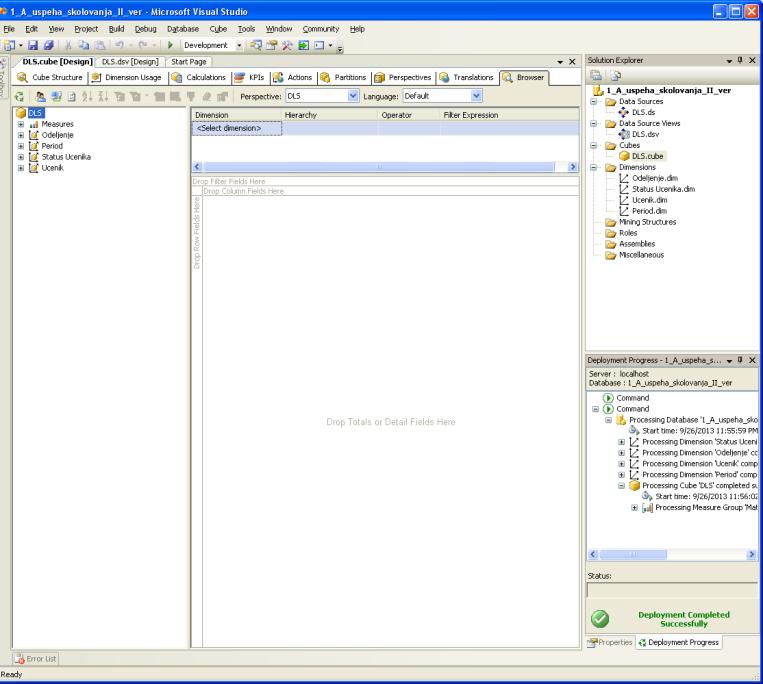Image resolution: width=763 pixels, height=684 pixels.
Task: Open the Debug menu
Action: [145, 29]
